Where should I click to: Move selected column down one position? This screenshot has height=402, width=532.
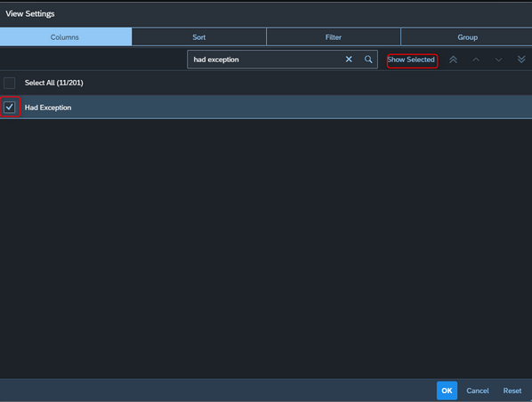point(498,60)
